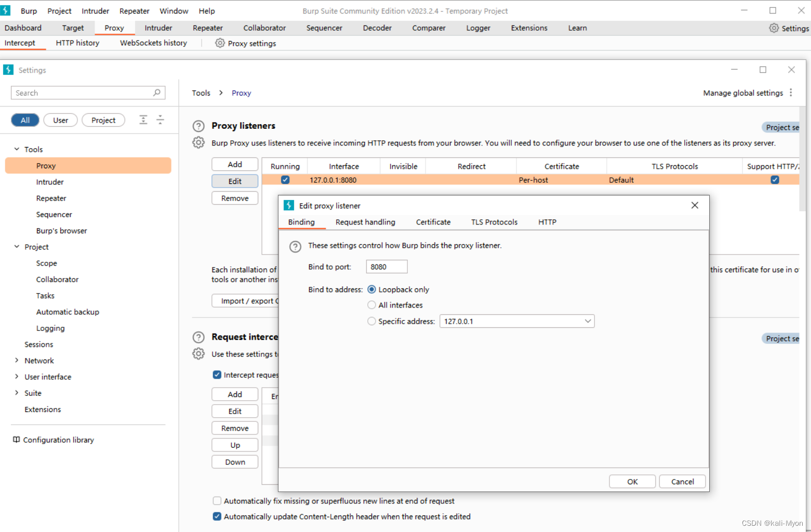Collapse the Tools tree section
The height and width of the screenshot is (532, 811).
[x=17, y=149]
